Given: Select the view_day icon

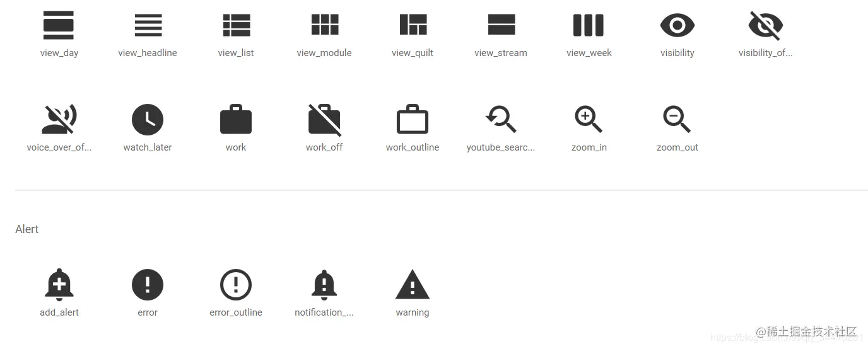Looking at the screenshot, I should click(59, 25).
